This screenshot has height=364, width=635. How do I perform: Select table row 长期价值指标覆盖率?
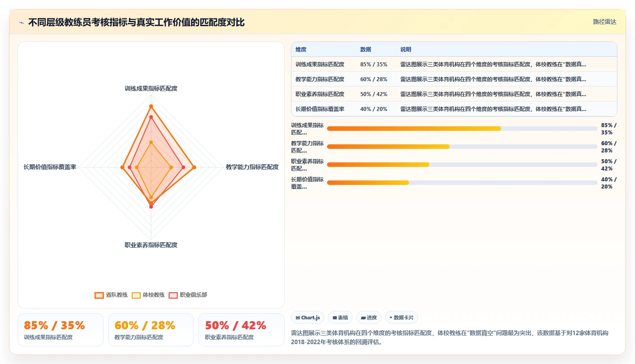pos(454,109)
